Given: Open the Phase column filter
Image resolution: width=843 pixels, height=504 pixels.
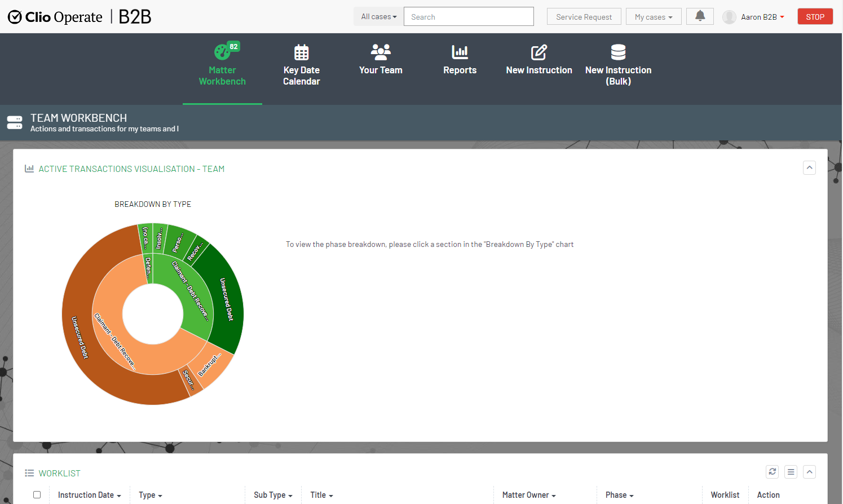Looking at the screenshot, I should tap(619, 495).
